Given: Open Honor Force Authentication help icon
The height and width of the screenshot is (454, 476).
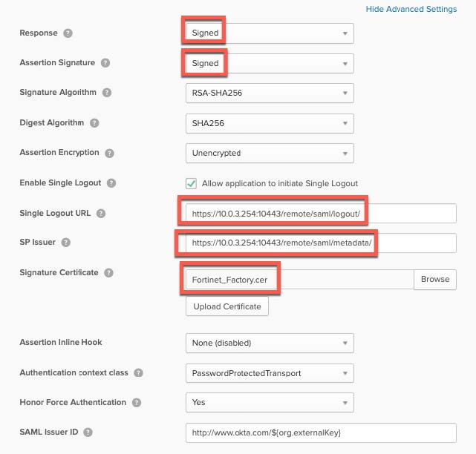Looking at the screenshot, I should click(136, 403).
